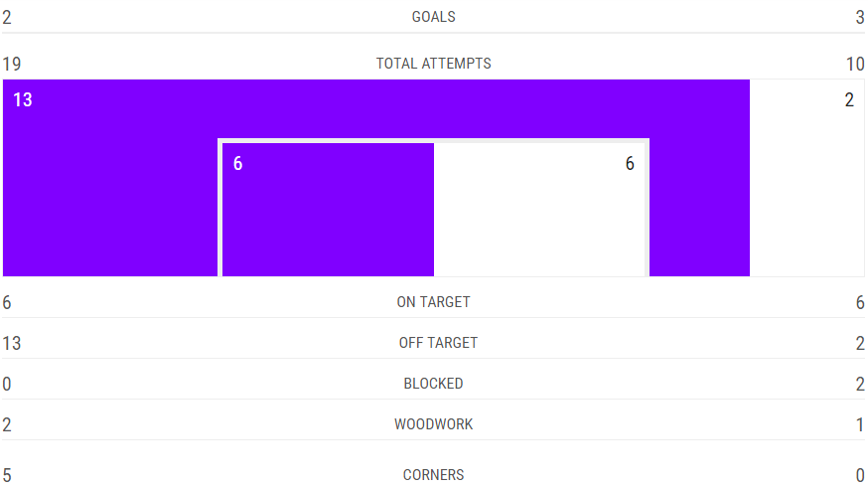Select home total attempts value 19
The width and height of the screenshot is (868, 488).
pos(12,64)
